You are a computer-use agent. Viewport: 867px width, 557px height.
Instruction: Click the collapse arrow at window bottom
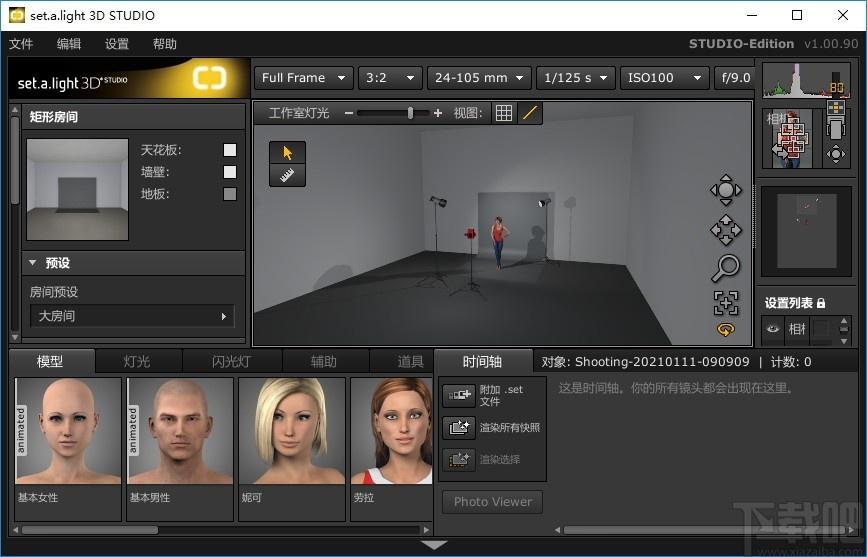[434, 545]
